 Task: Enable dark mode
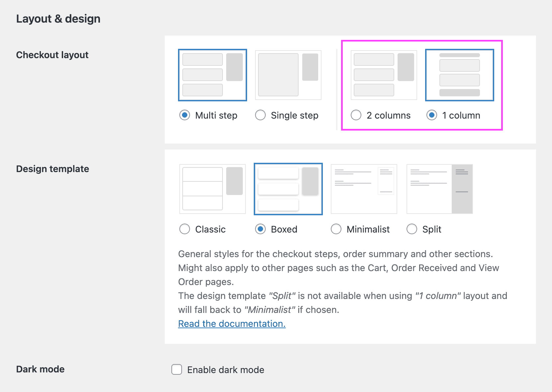176,369
